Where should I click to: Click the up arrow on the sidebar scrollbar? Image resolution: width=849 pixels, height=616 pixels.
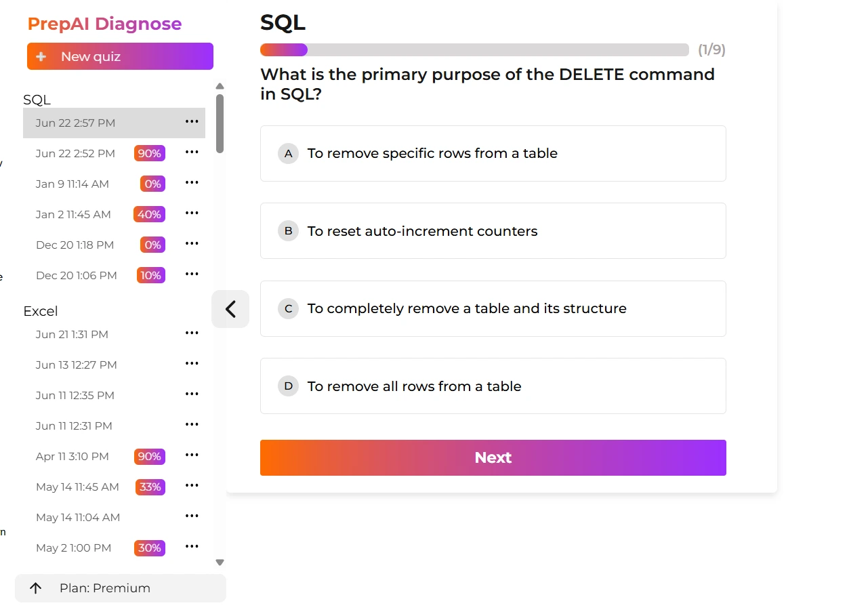coord(220,85)
